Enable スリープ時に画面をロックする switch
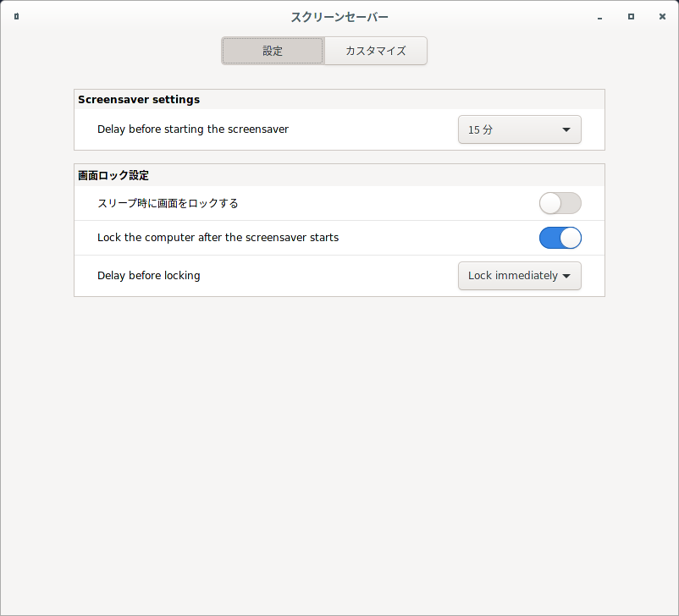 (560, 203)
